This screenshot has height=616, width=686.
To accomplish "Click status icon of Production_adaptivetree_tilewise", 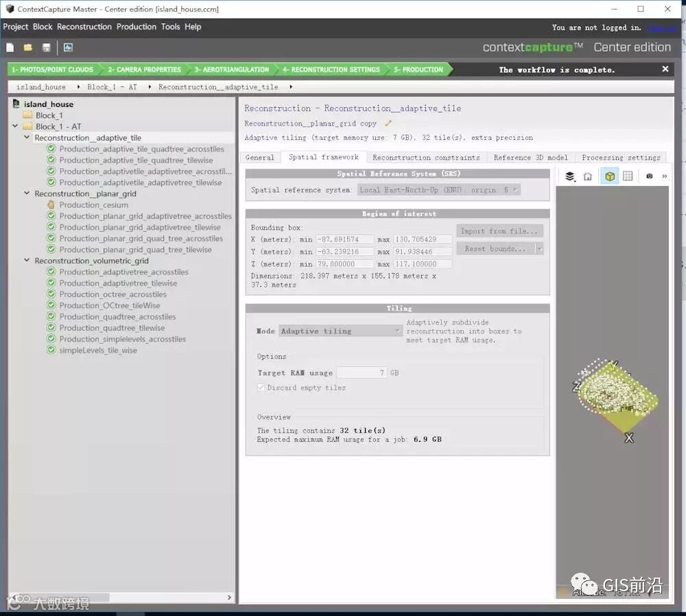I will tap(51, 283).
